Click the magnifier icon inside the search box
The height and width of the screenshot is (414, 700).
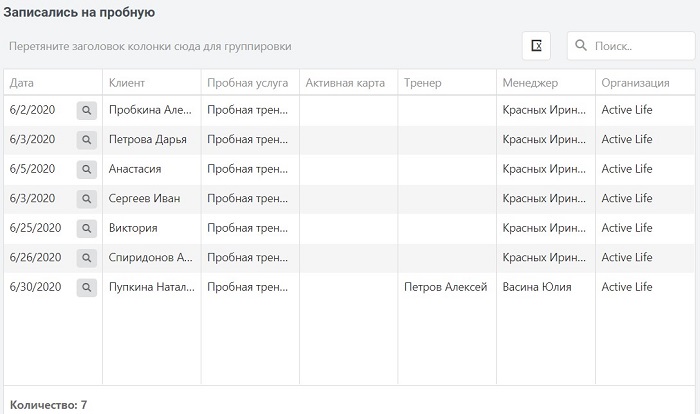coord(581,45)
